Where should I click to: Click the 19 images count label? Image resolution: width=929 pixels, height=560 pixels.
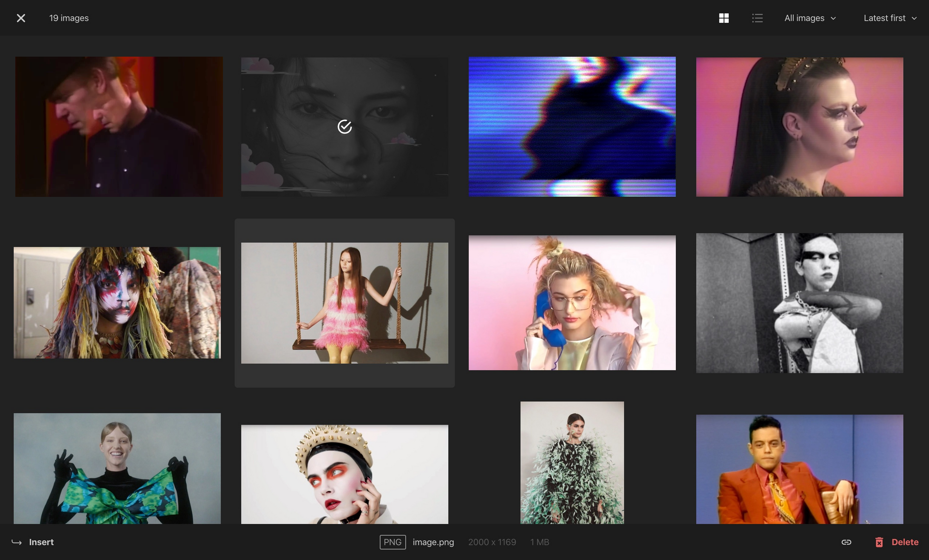click(69, 18)
